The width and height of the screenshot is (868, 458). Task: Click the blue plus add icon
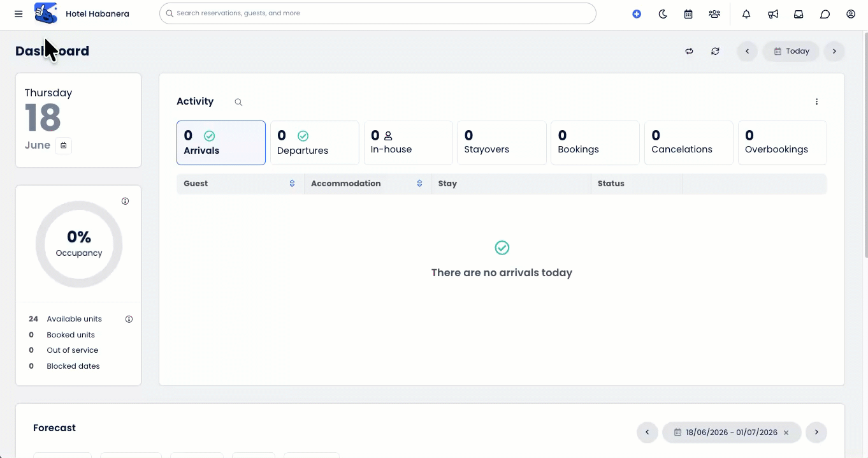[637, 14]
